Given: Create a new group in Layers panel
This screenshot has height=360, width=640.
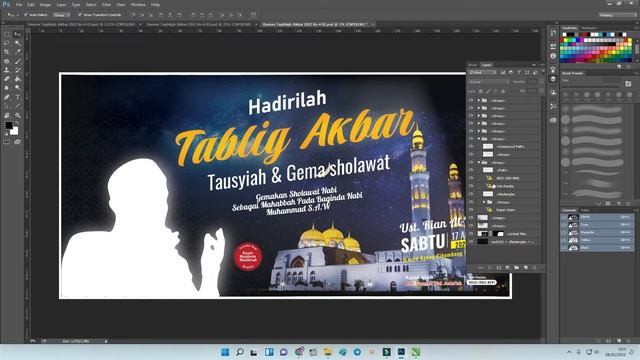Looking at the screenshot, I should 516,268.
